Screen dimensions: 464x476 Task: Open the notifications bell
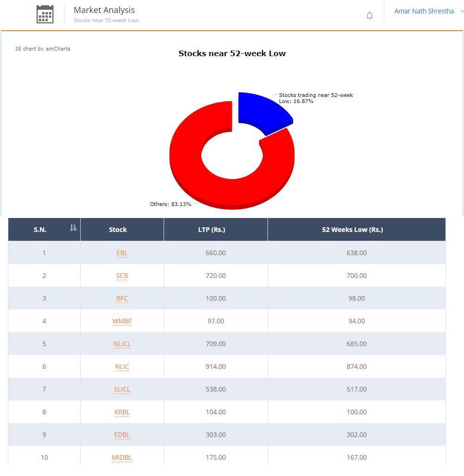[x=369, y=15]
